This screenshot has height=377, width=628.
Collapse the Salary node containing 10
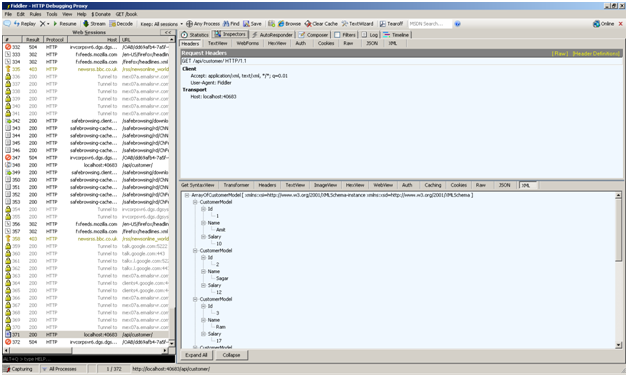pos(203,237)
